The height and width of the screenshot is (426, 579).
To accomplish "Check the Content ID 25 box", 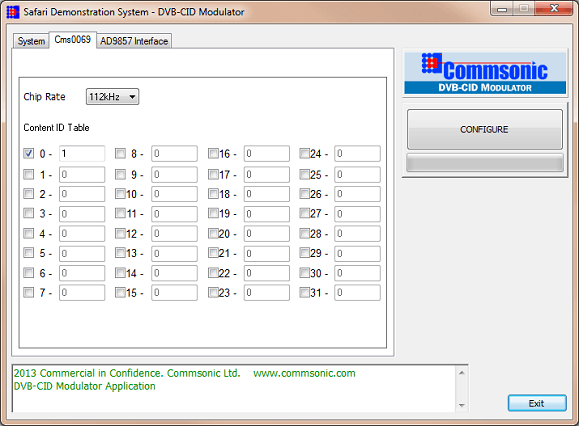I will pyautogui.click(x=304, y=174).
